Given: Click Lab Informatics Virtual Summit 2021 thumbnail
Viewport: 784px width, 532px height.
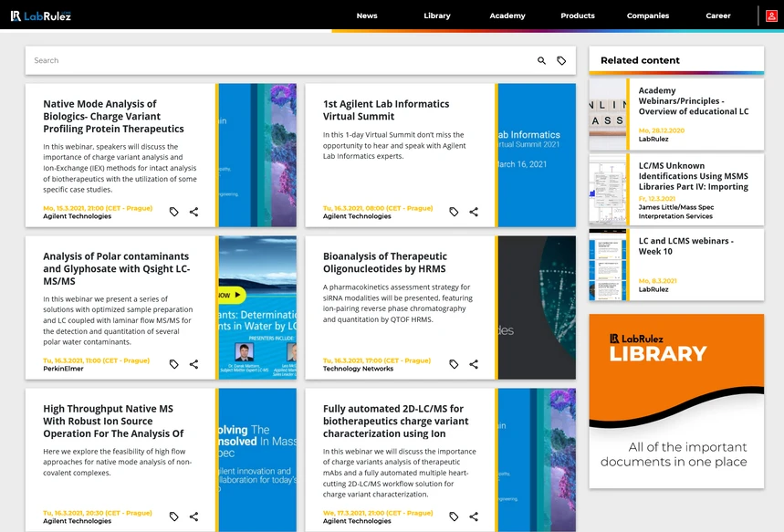Looking at the screenshot, I should coord(537,155).
